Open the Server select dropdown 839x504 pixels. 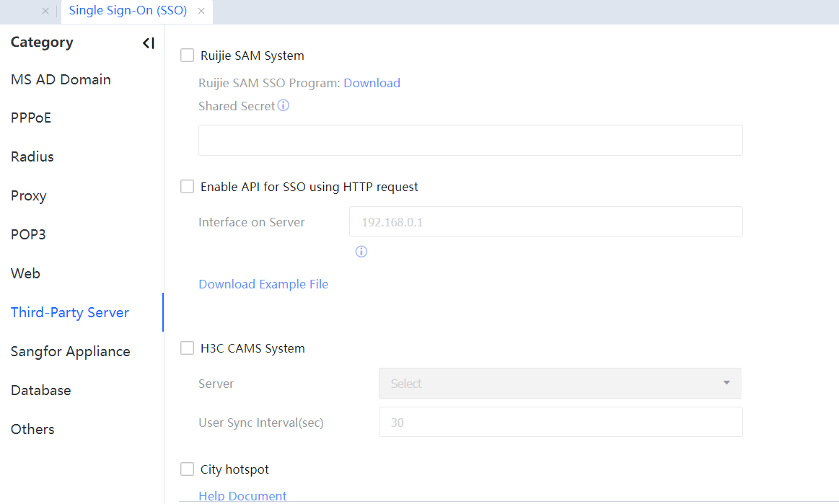click(x=559, y=384)
